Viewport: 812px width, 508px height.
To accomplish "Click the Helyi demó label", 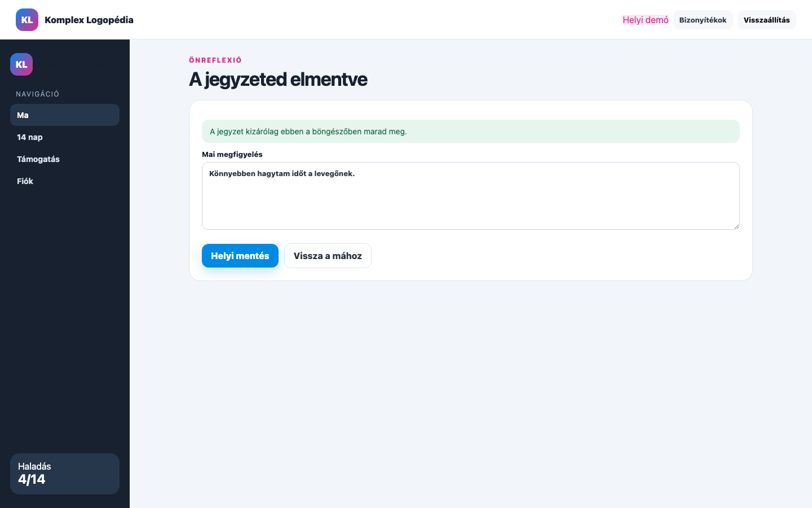I will [646, 20].
